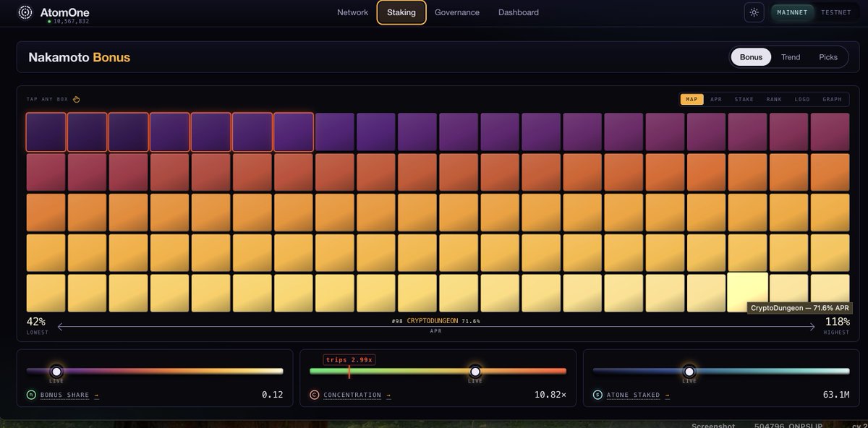
Task: Click the arrow next to Bonus Share
Action: [x=97, y=395]
